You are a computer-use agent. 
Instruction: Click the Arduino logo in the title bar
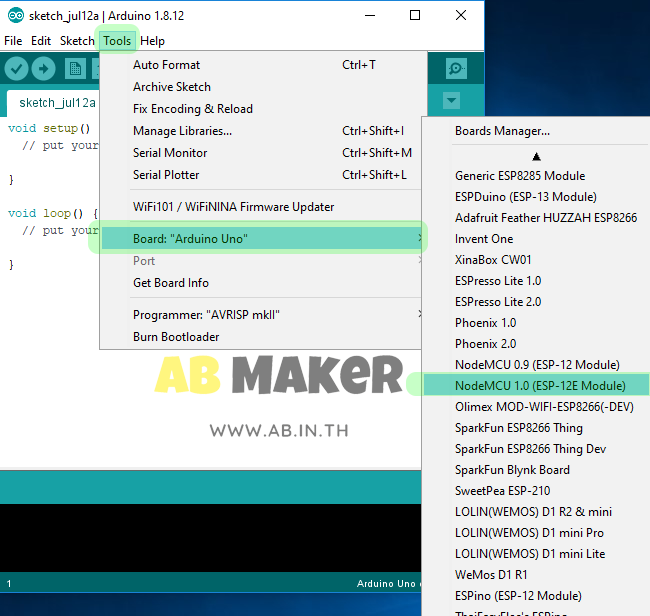point(16,16)
